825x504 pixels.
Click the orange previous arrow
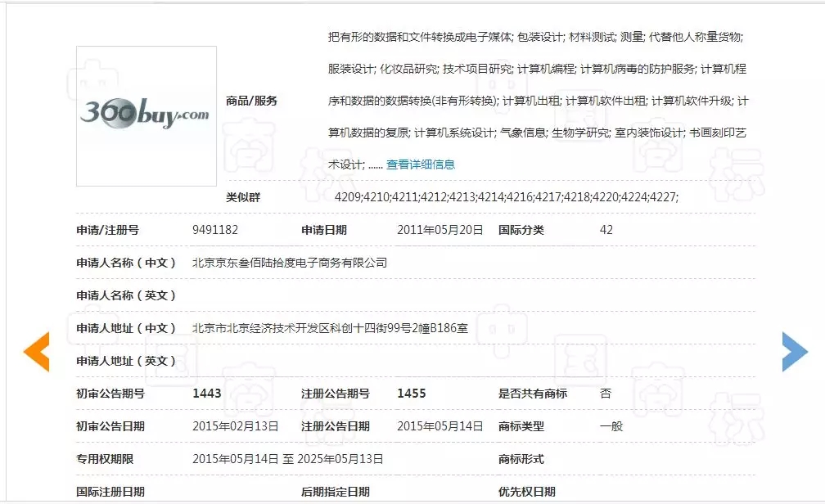pyautogui.click(x=37, y=352)
